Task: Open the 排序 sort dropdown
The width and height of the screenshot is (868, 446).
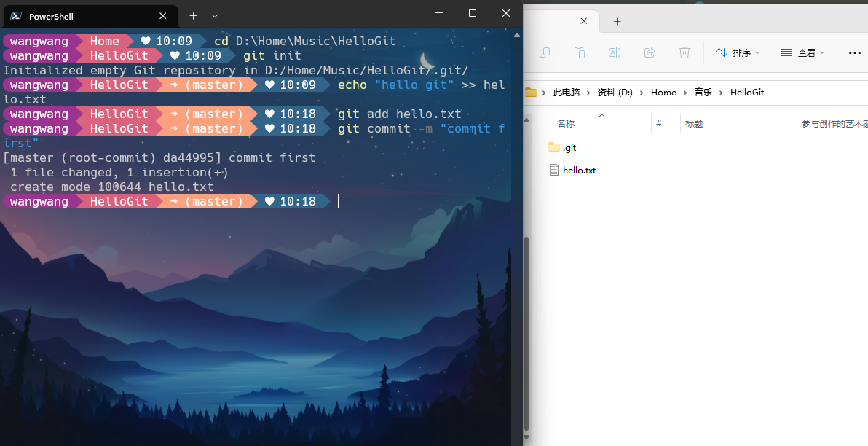Action: (738, 52)
